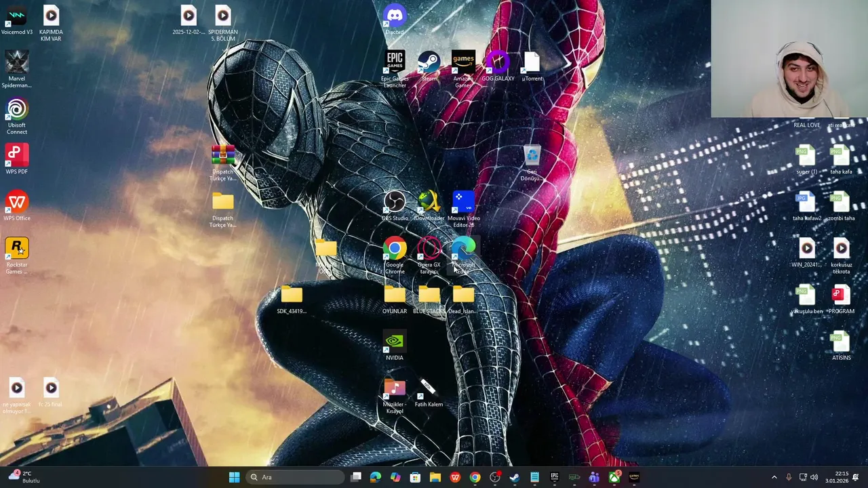Open the notification bell in the tray
Image resolution: width=868 pixels, height=488 pixels.
856,477
